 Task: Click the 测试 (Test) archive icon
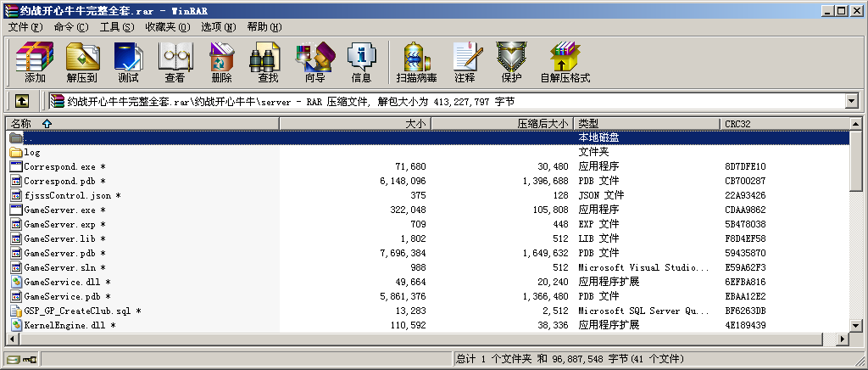[x=128, y=62]
